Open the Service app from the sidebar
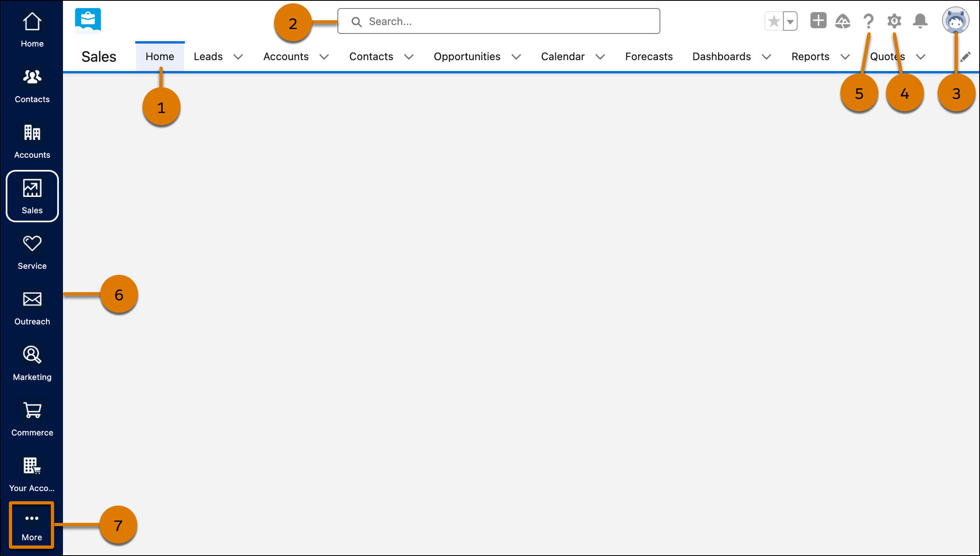Image resolution: width=980 pixels, height=556 pixels. pos(32,243)
